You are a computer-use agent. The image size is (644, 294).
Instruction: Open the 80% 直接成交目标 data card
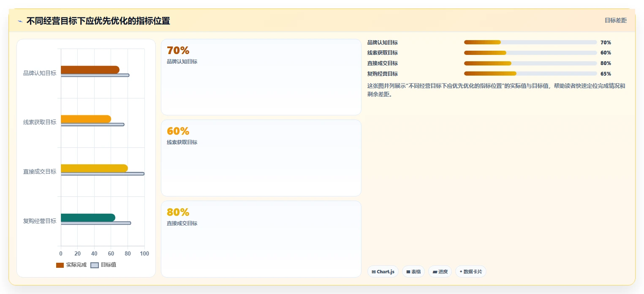pyautogui.click(x=261, y=239)
